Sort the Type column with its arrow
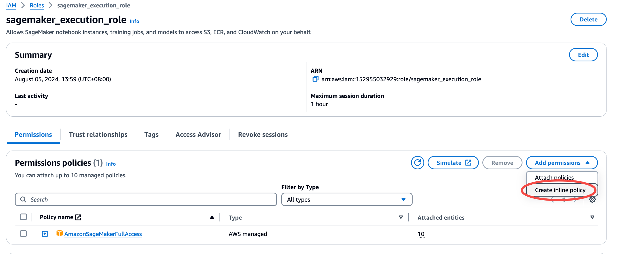Screen dimensions: 644x254 (401, 217)
